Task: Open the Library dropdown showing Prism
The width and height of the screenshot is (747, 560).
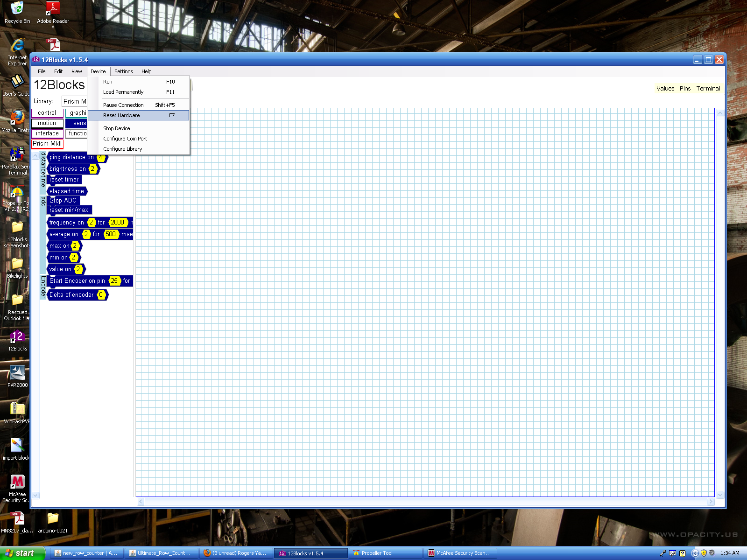Action: [75, 101]
